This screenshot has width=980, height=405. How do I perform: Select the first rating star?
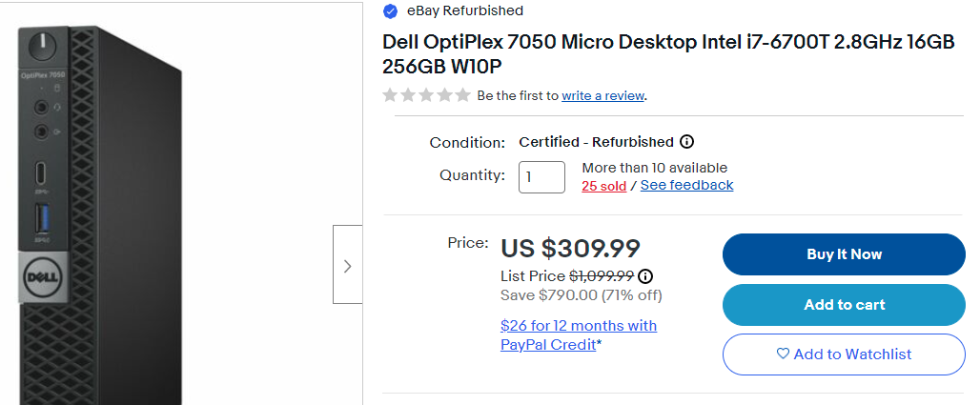click(x=390, y=95)
